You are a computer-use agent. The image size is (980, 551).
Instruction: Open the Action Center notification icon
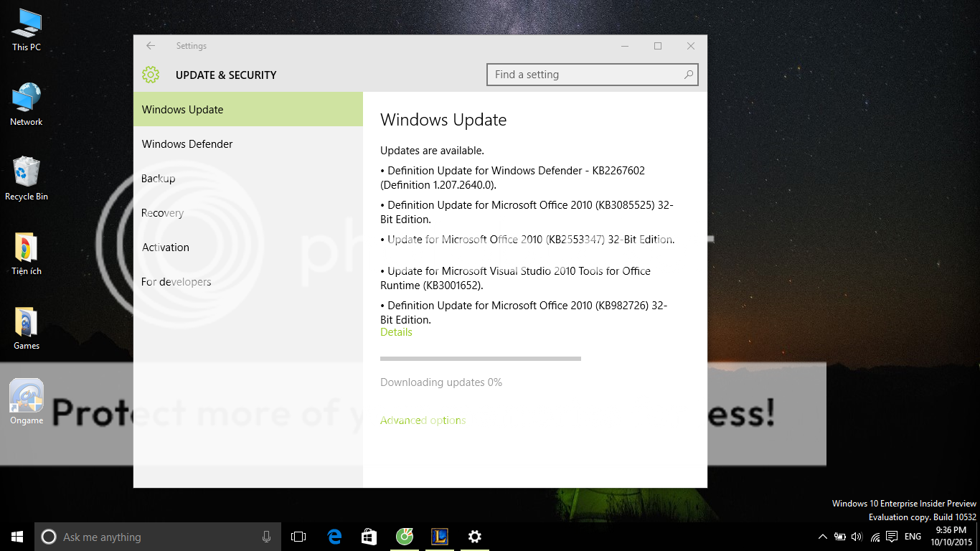point(891,537)
